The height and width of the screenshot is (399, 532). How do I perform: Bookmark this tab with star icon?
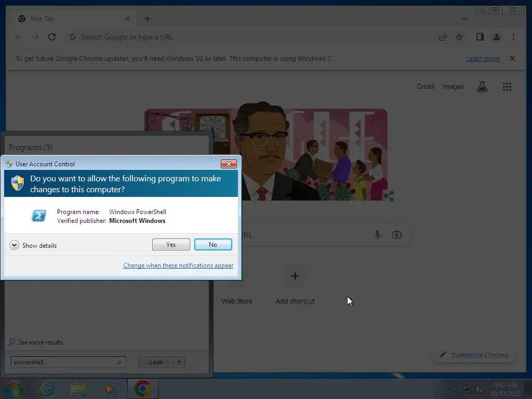click(459, 37)
